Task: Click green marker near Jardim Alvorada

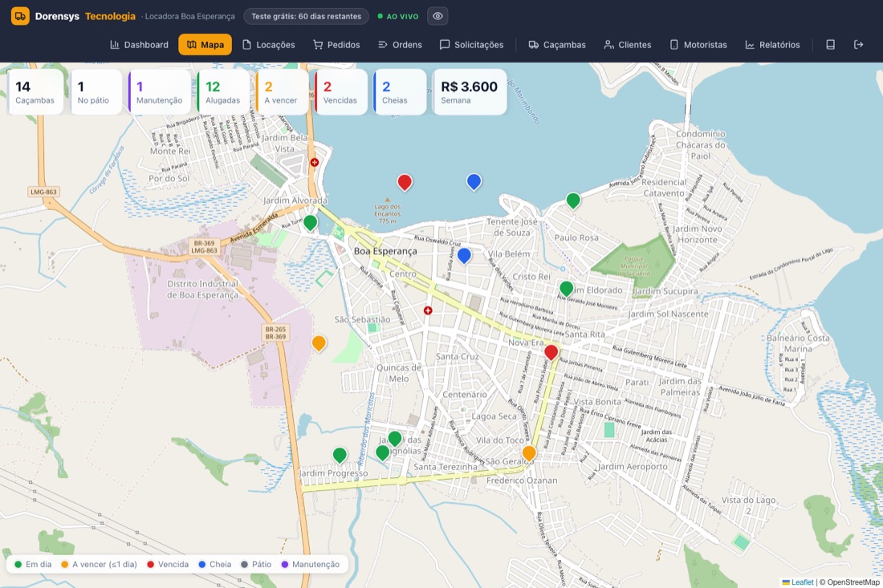Action: click(x=311, y=222)
